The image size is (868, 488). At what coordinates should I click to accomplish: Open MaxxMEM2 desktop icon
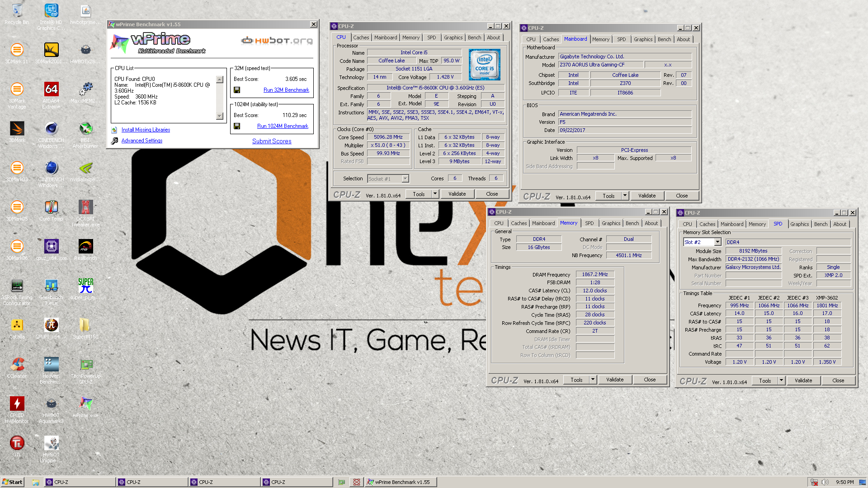[x=85, y=93]
